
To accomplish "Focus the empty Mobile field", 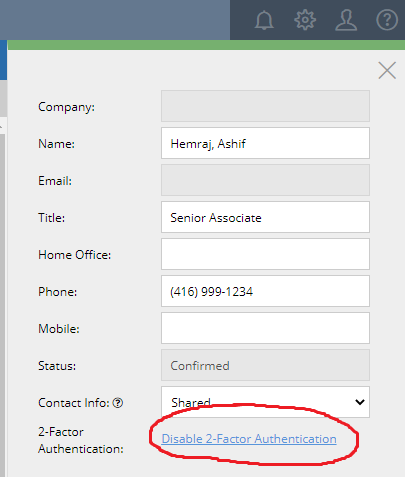I will click(265, 328).
